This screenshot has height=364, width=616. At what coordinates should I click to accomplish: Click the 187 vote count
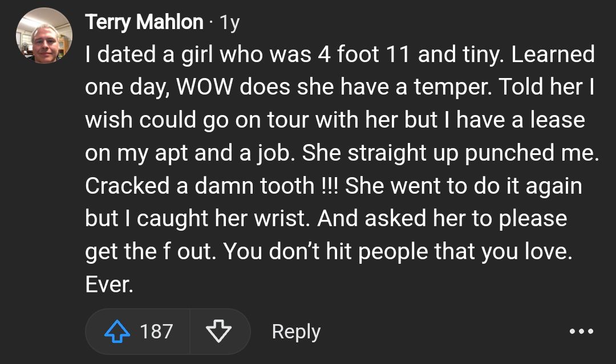(x=156, y=332)
